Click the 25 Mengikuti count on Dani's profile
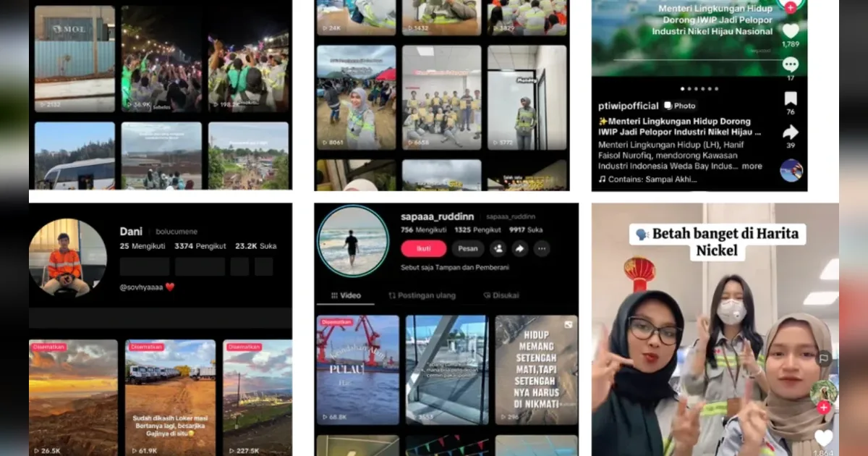868x456 pixels. point(141,247)
